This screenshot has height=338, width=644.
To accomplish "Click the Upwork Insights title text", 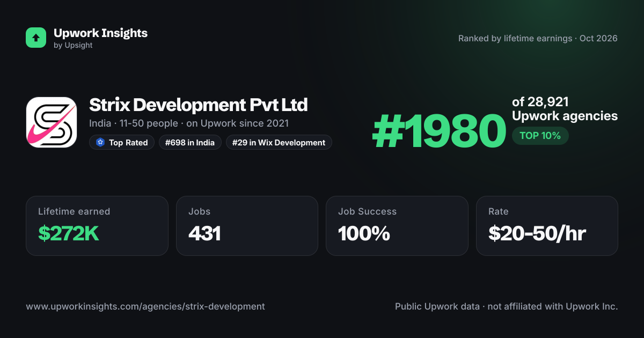I will (x=100, y=33).
